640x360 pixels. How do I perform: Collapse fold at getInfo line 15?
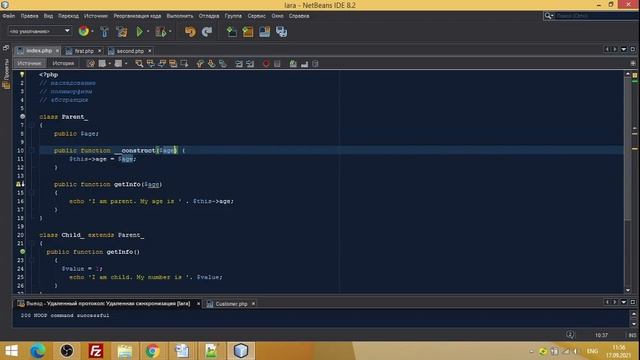click(x=32, y=193)
